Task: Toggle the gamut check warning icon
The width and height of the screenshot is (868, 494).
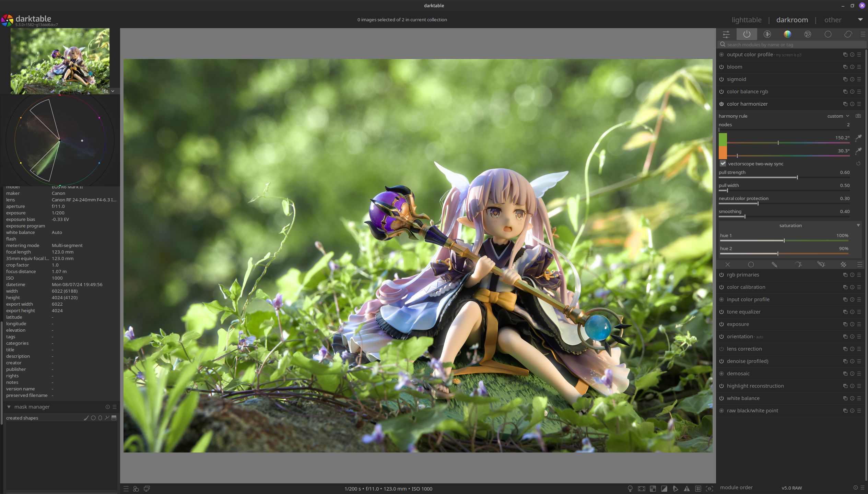Action: click(x=687, y=489)
